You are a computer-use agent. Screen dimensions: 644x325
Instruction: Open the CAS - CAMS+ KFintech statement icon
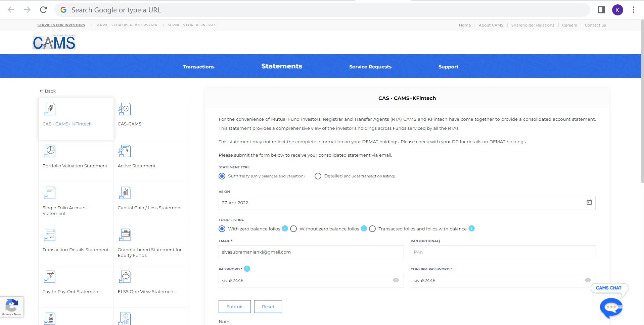click(x=50, y=109)
